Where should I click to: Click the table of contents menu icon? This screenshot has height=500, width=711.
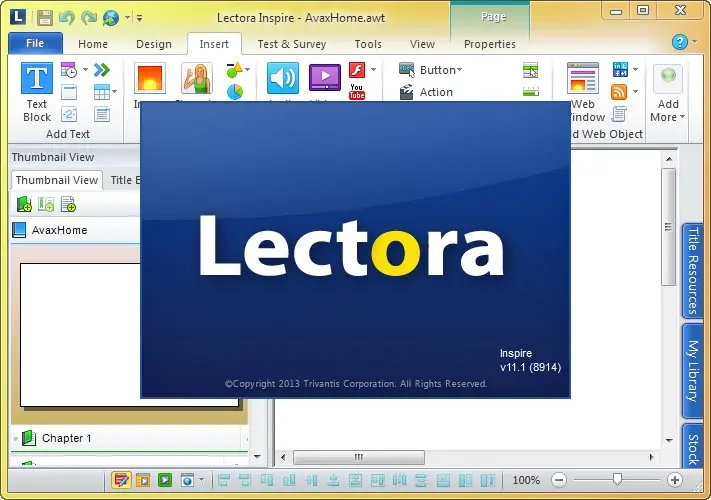coord(530,70)
